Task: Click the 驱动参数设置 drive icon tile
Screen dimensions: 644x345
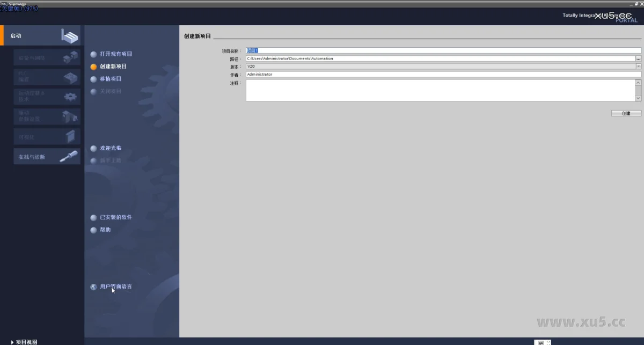Action: pos(70,116)
